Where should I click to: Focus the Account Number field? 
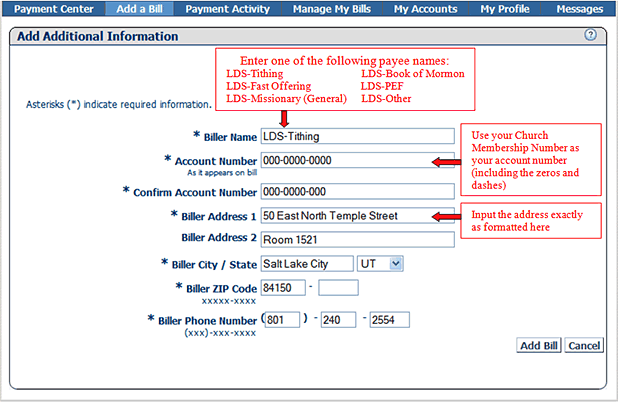357,160
